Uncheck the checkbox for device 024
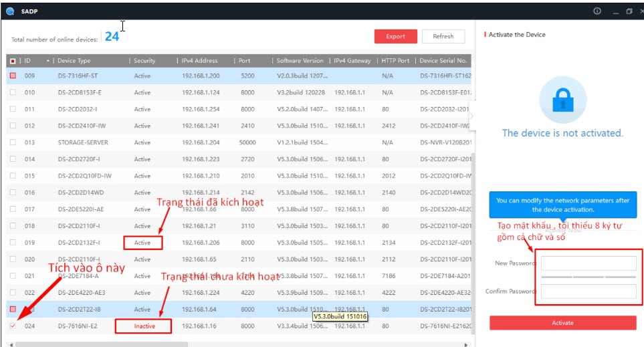 (x=13, y=326)
